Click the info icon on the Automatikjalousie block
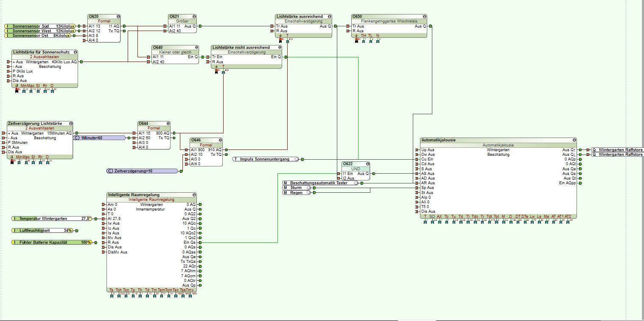Viewport: 644px width, 321px height. click(x=574, y=140)
